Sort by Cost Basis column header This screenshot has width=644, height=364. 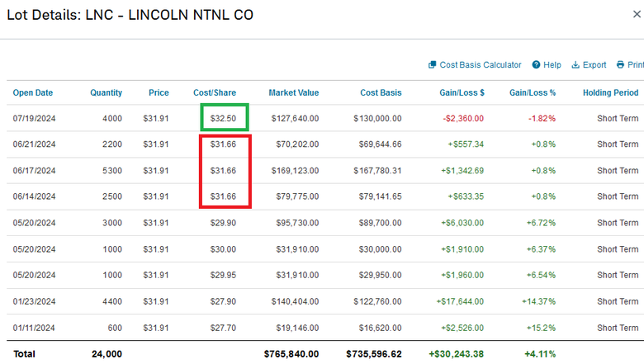tap(381, 92)
